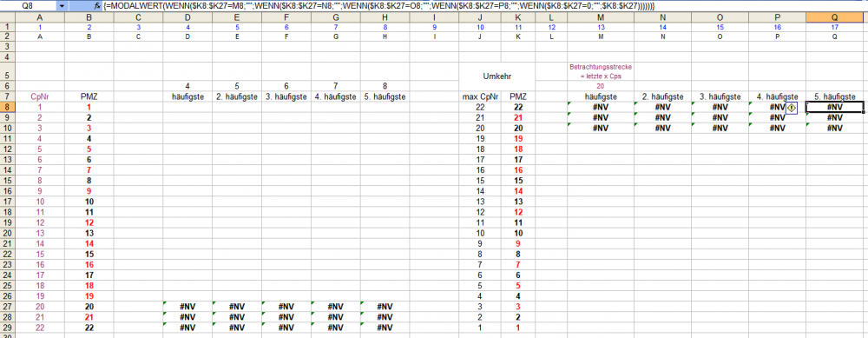Viewport: 868px width, 338px height.
Task: Click the value 13 in cell J17
Action: coord(479,201)
